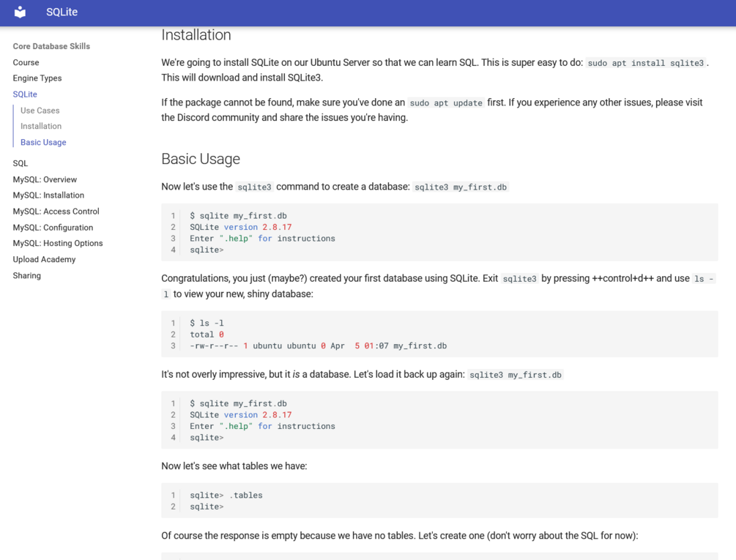Viewport: 736px width, 560px height.
Task: Select Basic Usage in the sidebar contents
Action: tap(43, 142)
